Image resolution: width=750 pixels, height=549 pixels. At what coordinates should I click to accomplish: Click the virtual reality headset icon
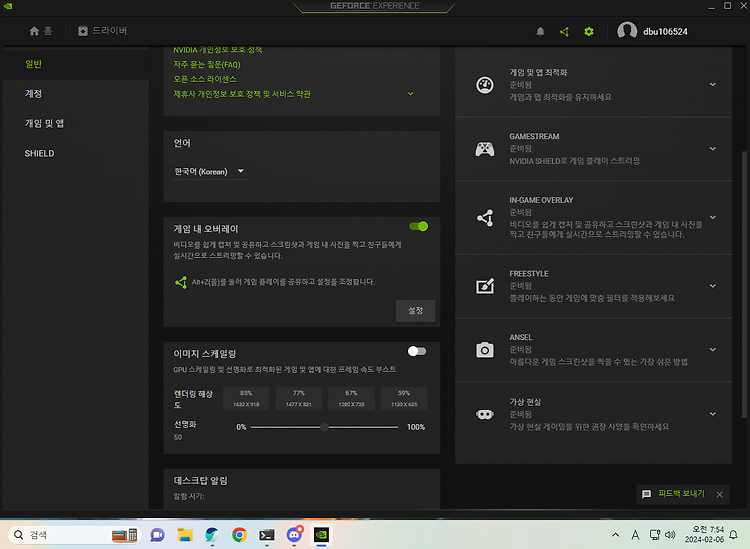pyautogui.click(x=485, y=414)
